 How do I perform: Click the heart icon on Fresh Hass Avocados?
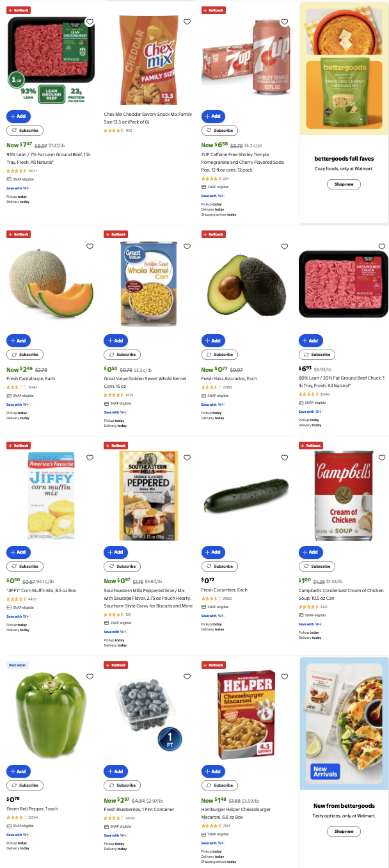point(284,246)
